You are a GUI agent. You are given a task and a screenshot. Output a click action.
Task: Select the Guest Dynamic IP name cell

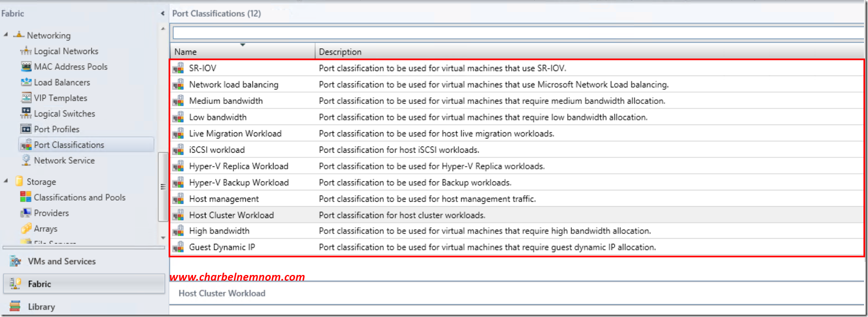[223, 247]
